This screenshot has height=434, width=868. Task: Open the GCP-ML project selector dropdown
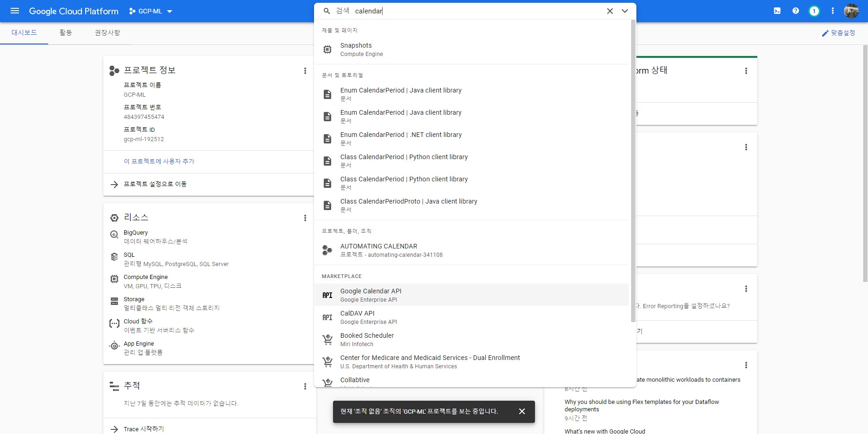[x=151, y=11]
